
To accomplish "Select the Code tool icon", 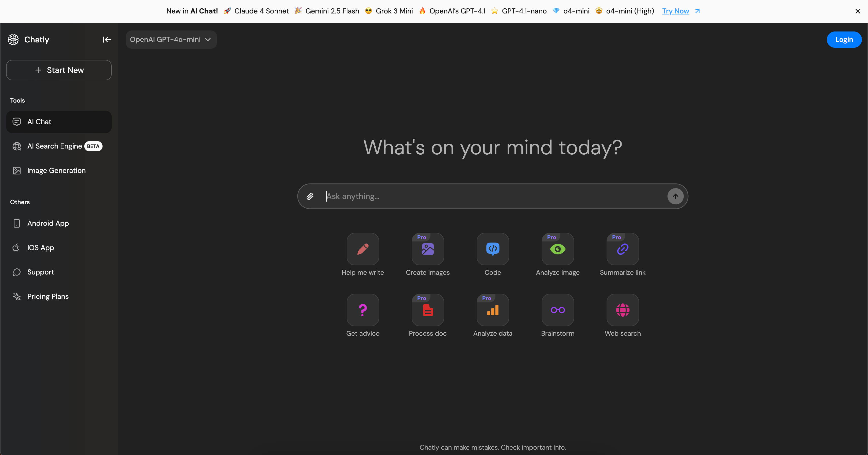I will pos(492,249).
